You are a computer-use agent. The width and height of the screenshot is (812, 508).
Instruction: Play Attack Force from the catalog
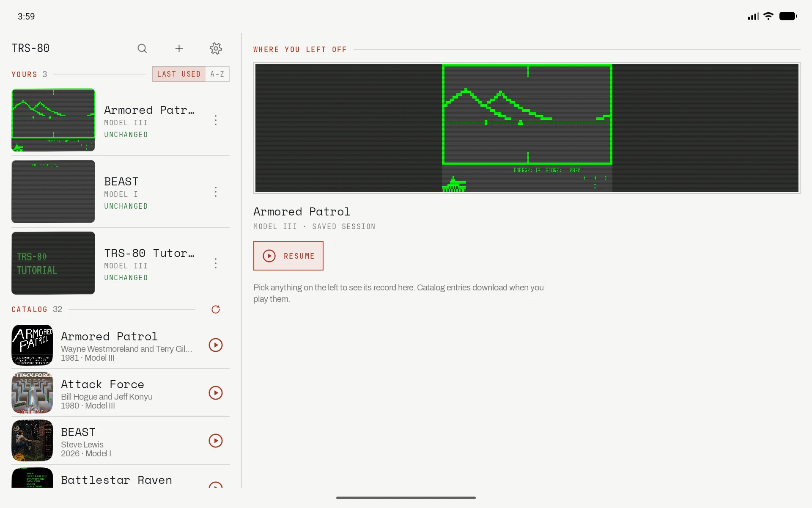[x=216, y=393]
